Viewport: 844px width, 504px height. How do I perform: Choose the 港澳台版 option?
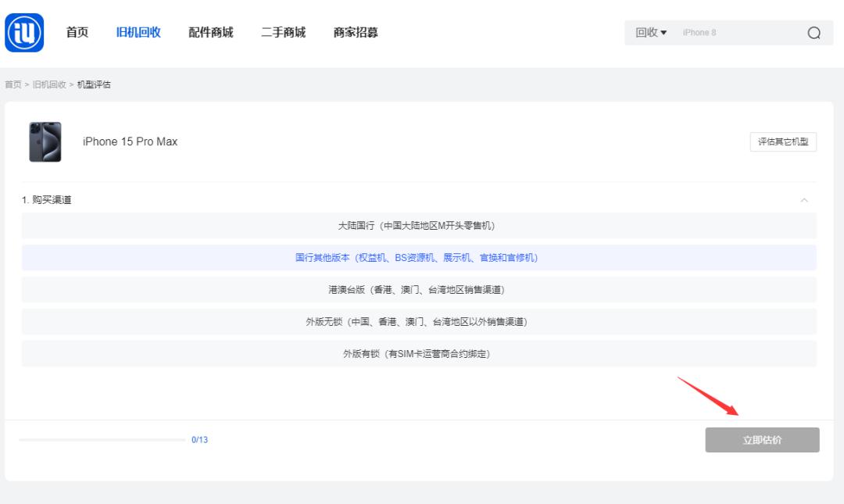pos(420,289)
